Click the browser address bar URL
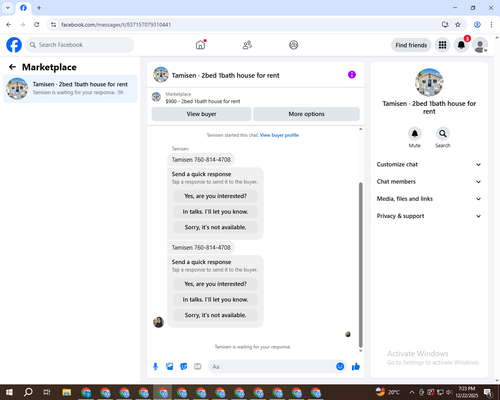This screenshot has height=400, width=500. click(x=116, y=25)
